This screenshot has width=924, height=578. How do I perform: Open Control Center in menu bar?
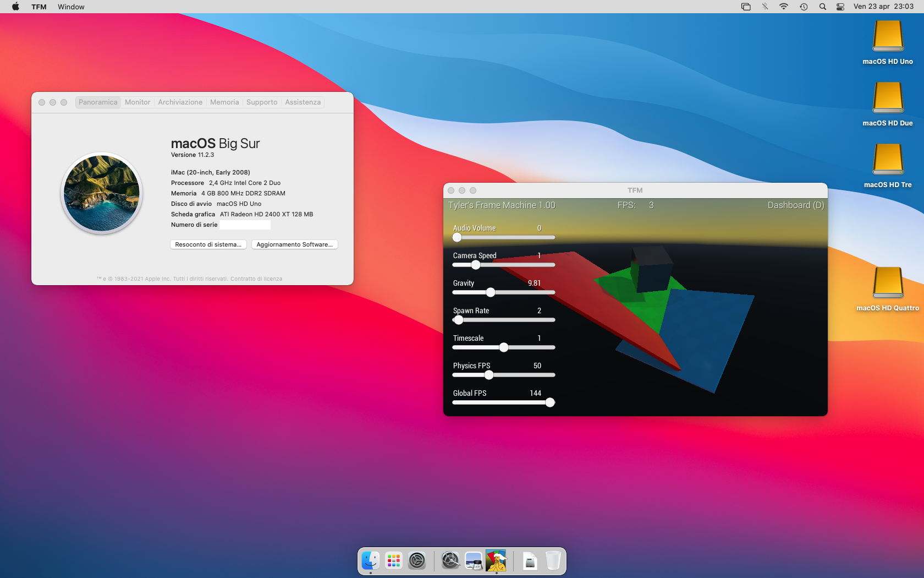[840, 7]
